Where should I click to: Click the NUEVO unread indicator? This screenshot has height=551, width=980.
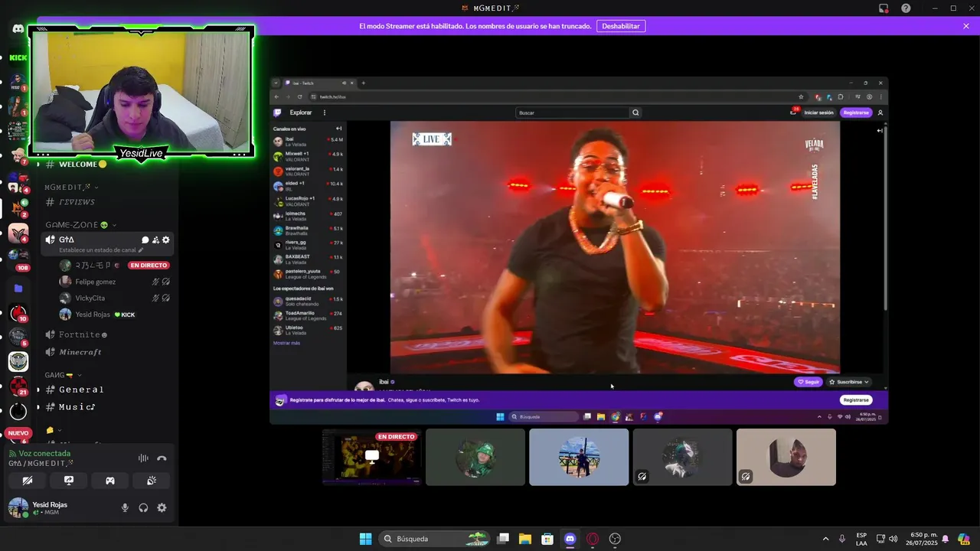click(18, 433)
